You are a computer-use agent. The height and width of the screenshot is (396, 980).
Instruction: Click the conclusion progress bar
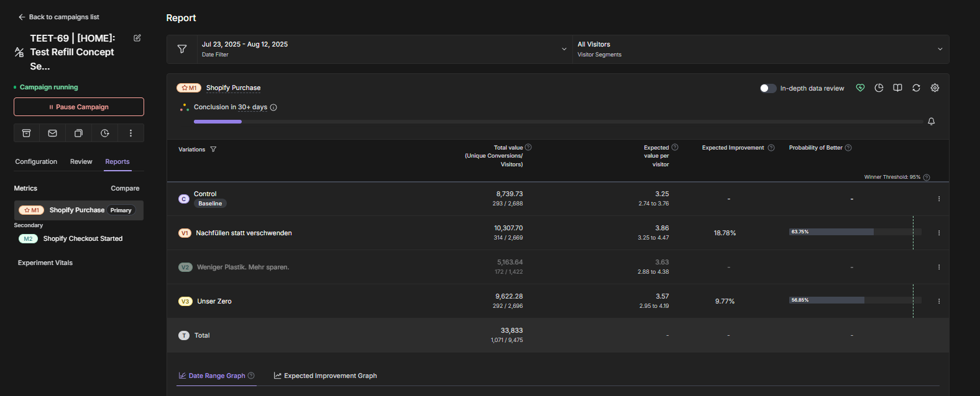coord(557,122)
